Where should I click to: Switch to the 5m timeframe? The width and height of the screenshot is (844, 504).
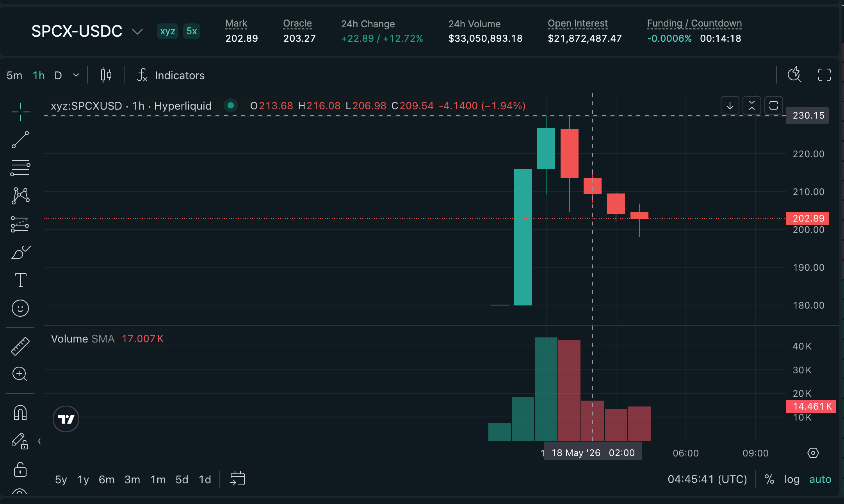14,75
